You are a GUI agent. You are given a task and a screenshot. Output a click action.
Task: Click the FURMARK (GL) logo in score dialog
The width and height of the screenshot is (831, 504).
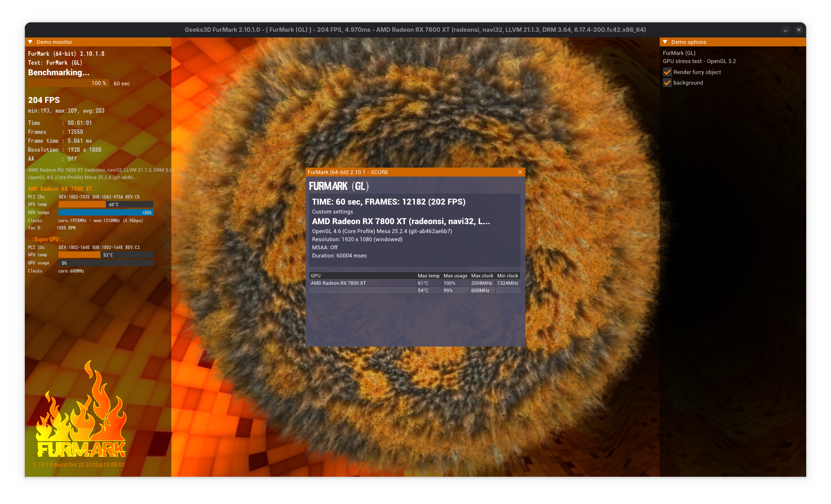pyautogui.click(x=339, y=186)
